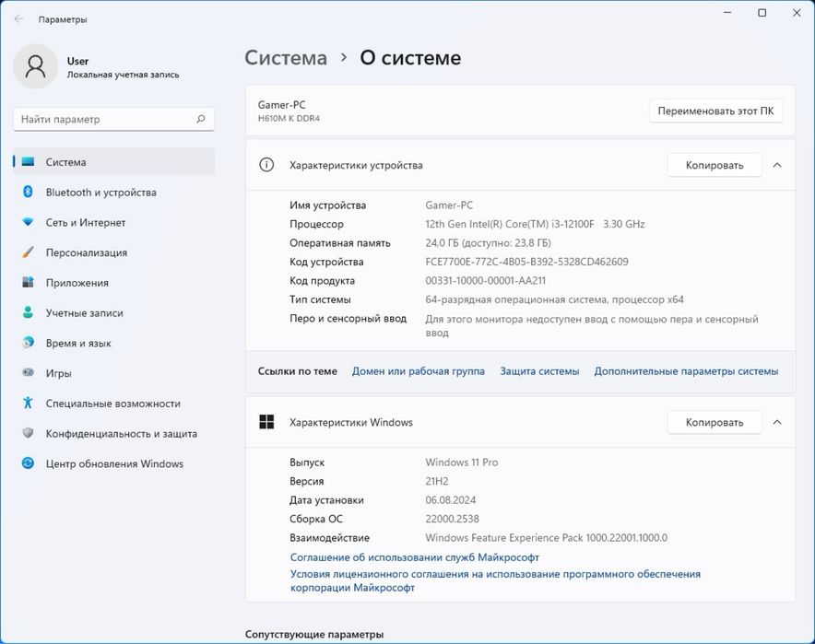The width and height of the screenshot is (815, 644).
Task: Minimize the Параметры window
Action: [x=727, y=13]
